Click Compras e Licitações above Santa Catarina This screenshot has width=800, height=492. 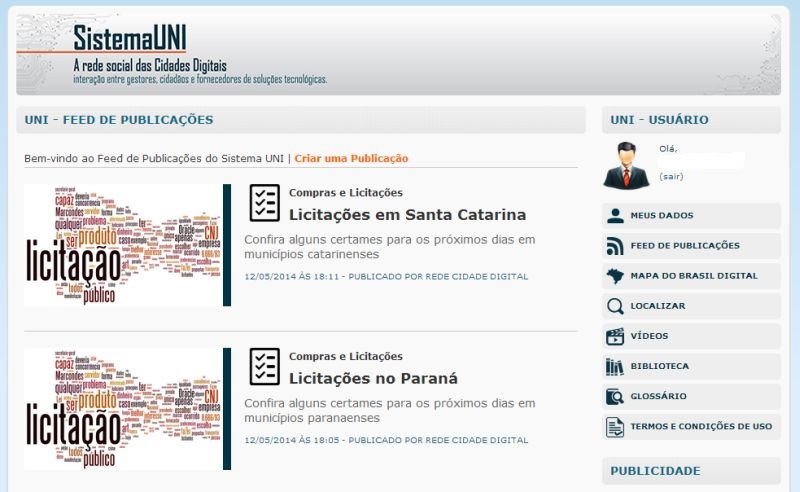(x=345, y=192)
